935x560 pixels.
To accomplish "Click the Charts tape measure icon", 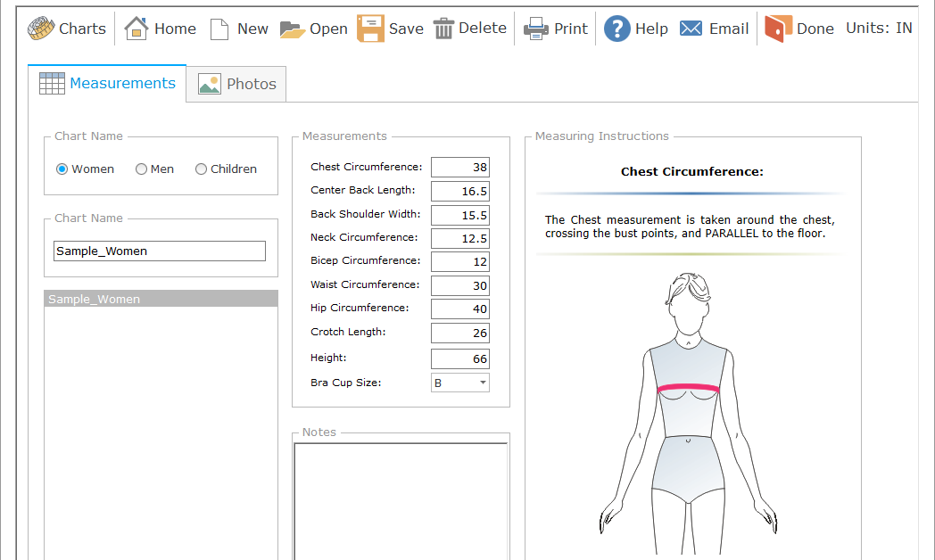I will tap(40, 29).
